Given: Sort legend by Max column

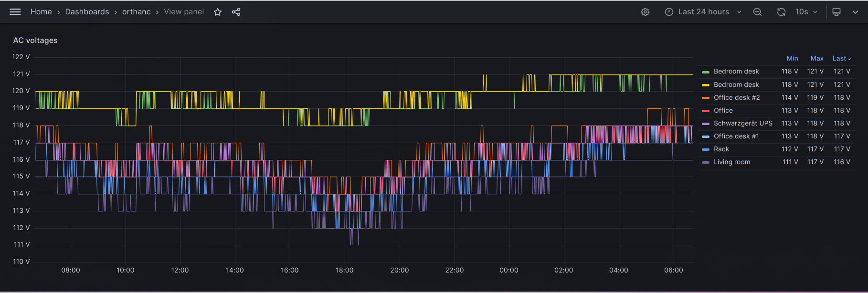Looking at the screenshot, I should tap(816, 58).
